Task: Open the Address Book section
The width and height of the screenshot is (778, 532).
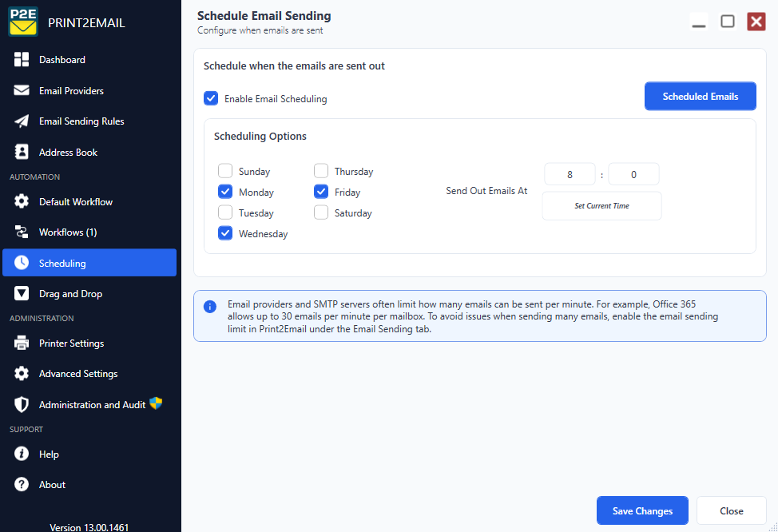Action: pos(89,152)
